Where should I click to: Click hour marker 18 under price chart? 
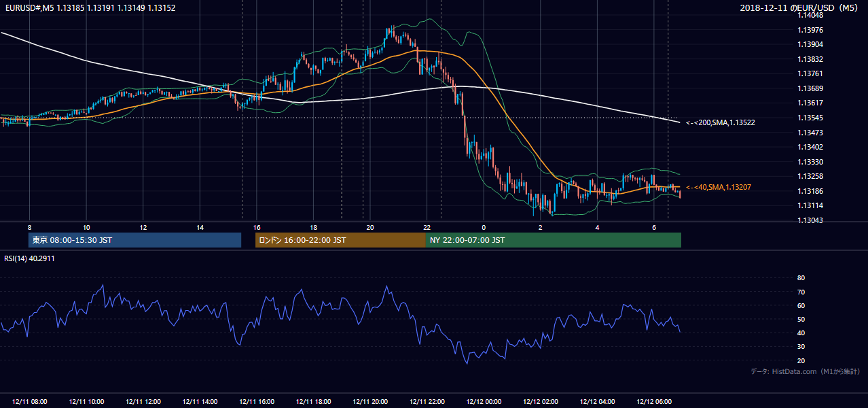point(313,227)
